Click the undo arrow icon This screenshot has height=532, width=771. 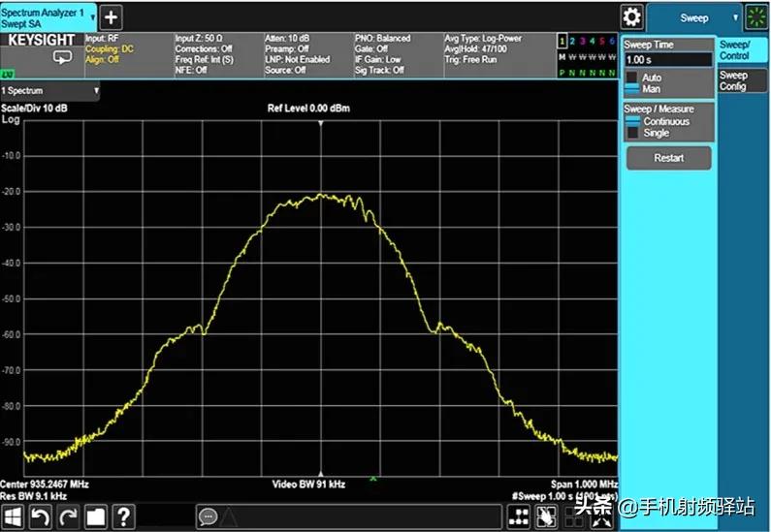click(x=40, y=516)
